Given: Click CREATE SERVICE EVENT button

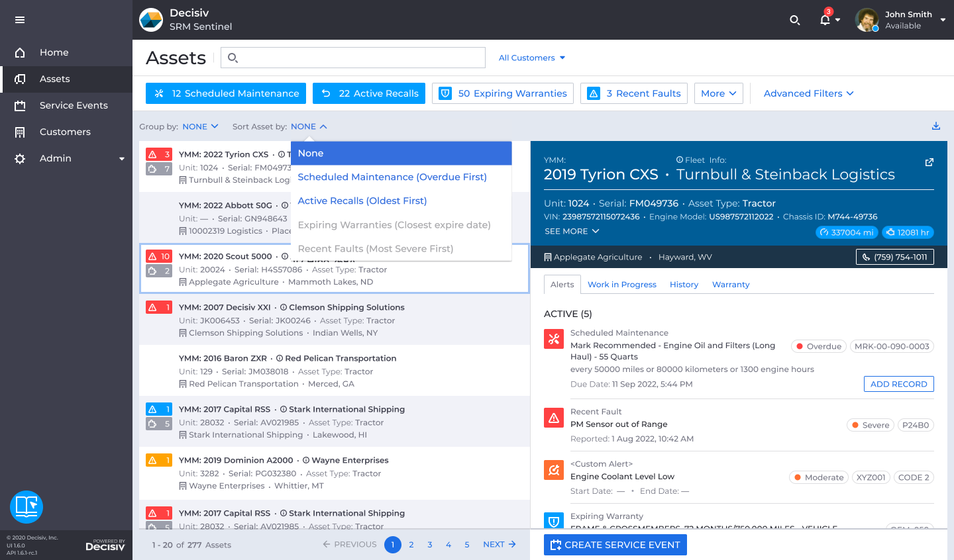Looking at the screenshot, I should [x=615, y=545].
